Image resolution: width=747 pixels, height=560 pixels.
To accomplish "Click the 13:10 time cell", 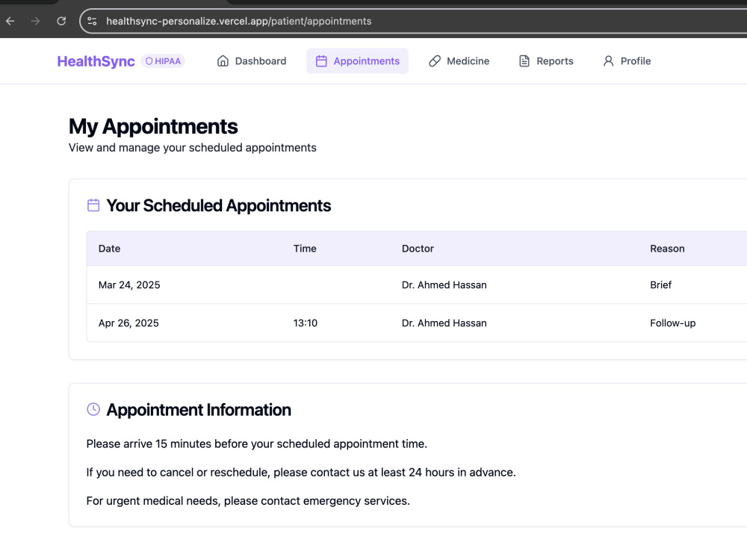I will pyautogui.click(x=306, y=323).
